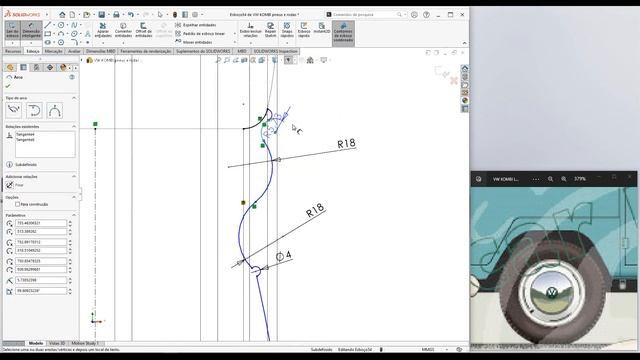Toggle Contornos de esboço sombreado
The width and height of the screenshot is (640, 360).
(343, 33)
